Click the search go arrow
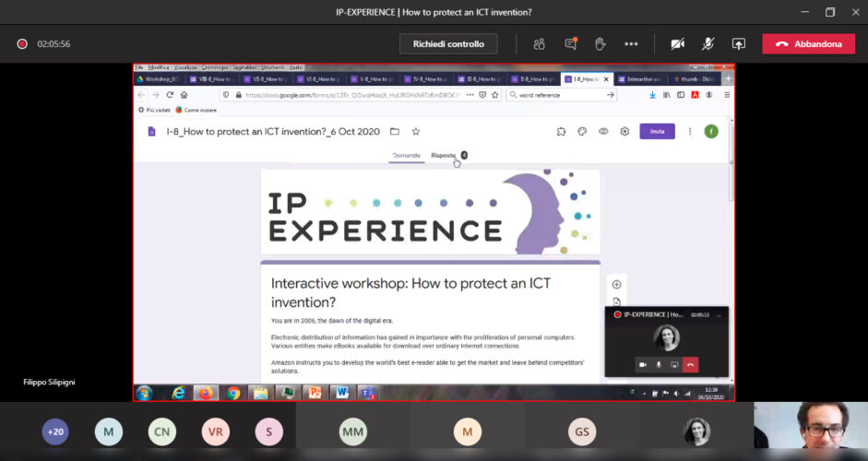 (610, 95)
